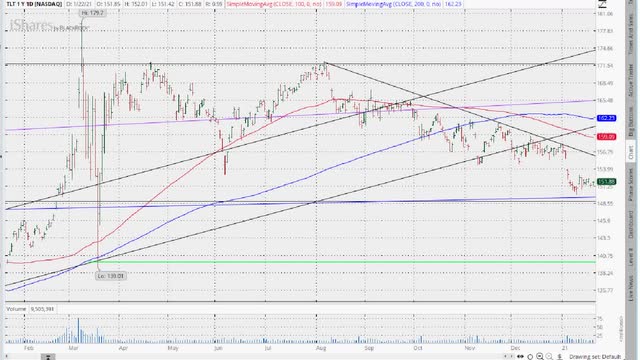Image resolution: width=640 pixels, height=360 pixels.
Task: Click the Jun label on time axis
Action: (x=218, y=348)
